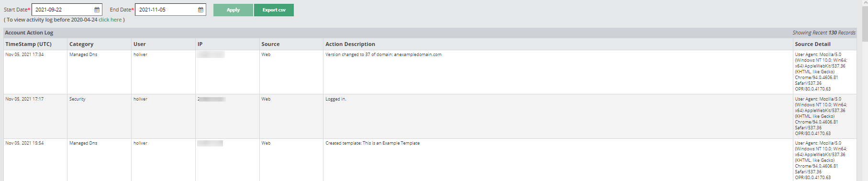Open the End Date calendar picker icon

pyautogui.click(x=200, y=10)
